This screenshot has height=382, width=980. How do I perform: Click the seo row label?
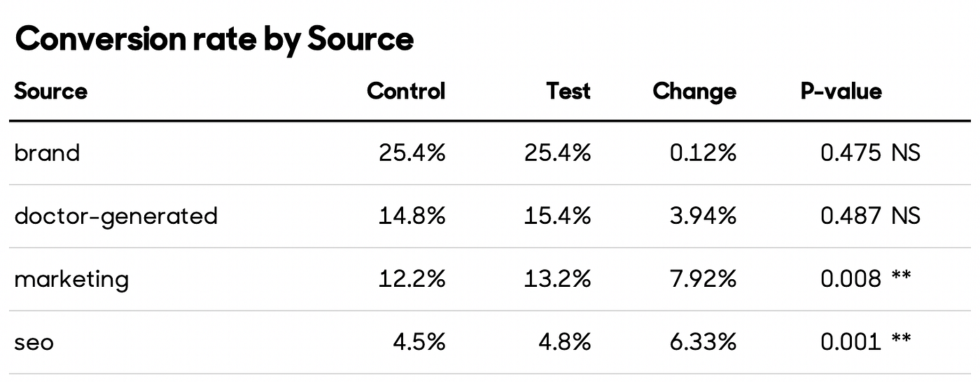pos(34,343)
